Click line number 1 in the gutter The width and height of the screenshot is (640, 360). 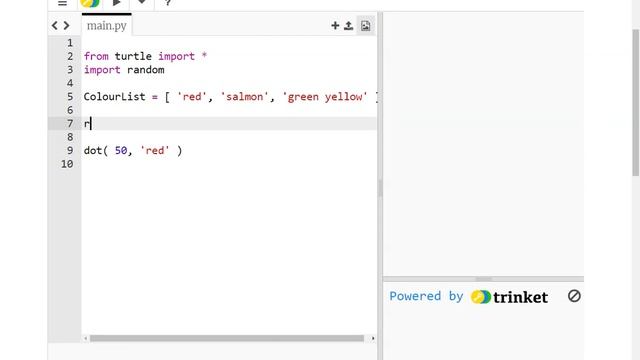(70, 43)
